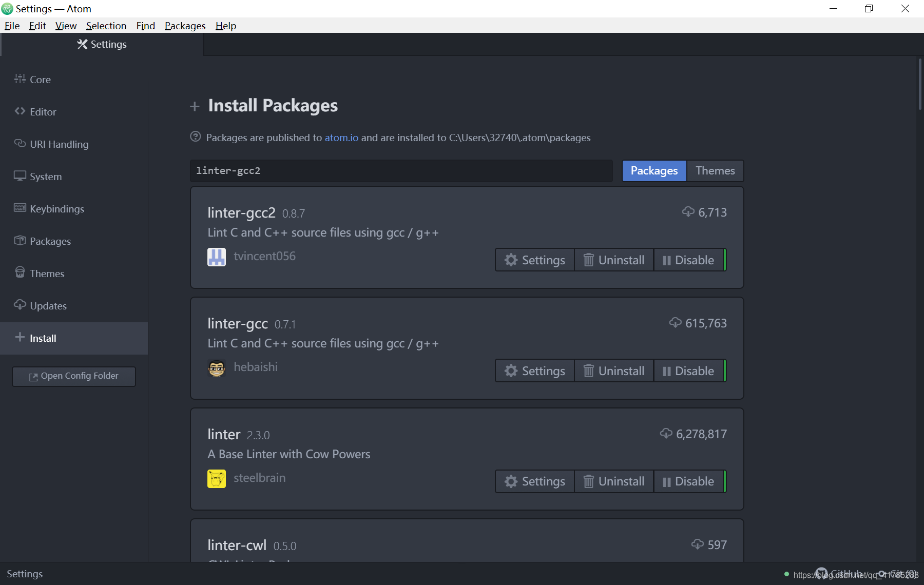Uninstall the linter-gcc package
The height and width of the screenshot is (585, 924).
pyautogui.click(x=614, y=371)
